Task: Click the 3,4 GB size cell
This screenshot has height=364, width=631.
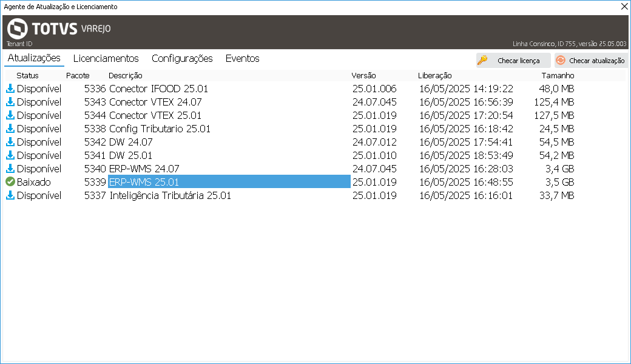Action: tap(560, 168)
